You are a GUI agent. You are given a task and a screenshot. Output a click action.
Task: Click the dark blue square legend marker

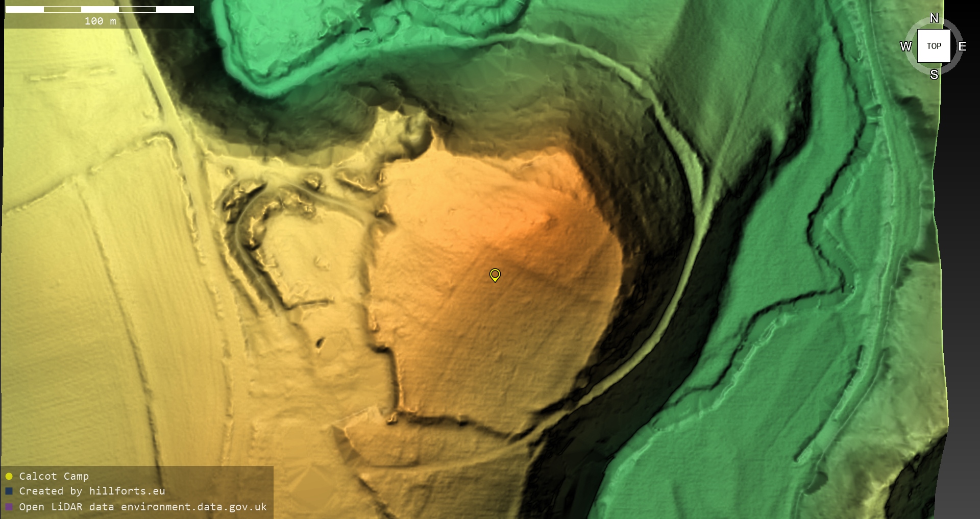[x=9, y=491]
